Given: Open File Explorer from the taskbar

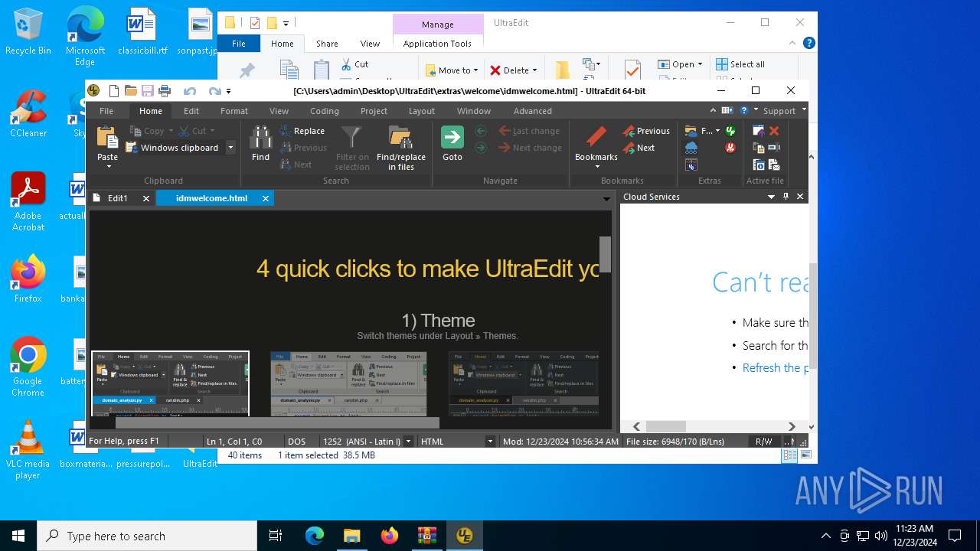Looking at the screenshot, I should tap(351, 536).
